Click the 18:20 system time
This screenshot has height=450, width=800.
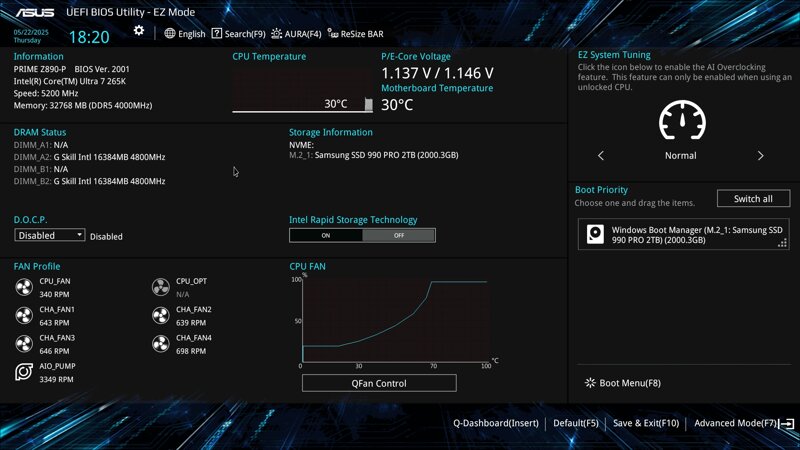click(89, 37)
